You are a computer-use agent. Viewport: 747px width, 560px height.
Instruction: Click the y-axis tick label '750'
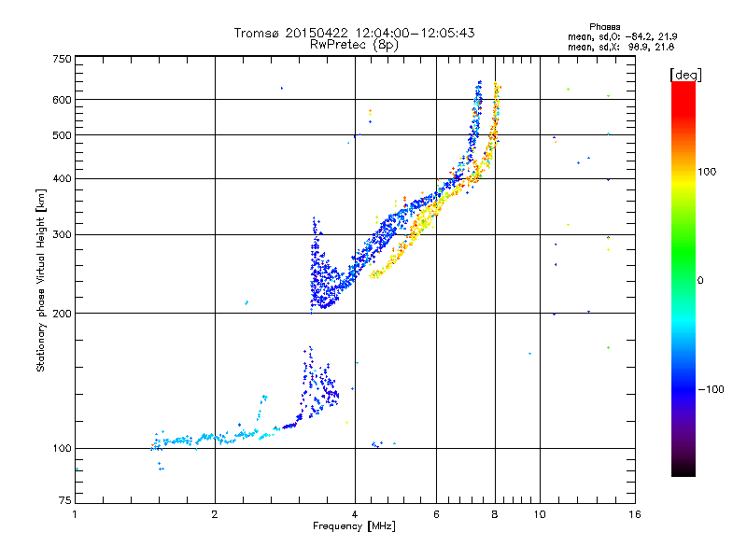click(x=62, y=59)
